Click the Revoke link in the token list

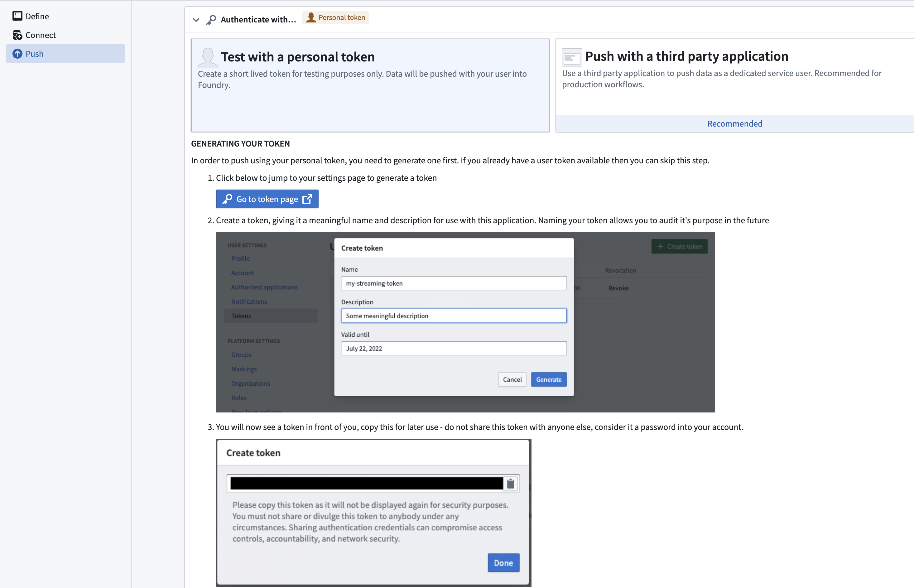pyautogui.click(x=618, y=288)
